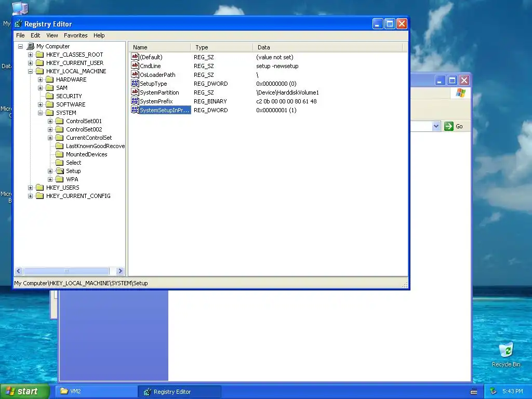The height and width of the screenshot is (399, 532).
Task: Click the OsLoaderPath string value icon
Action: point(135,75)
